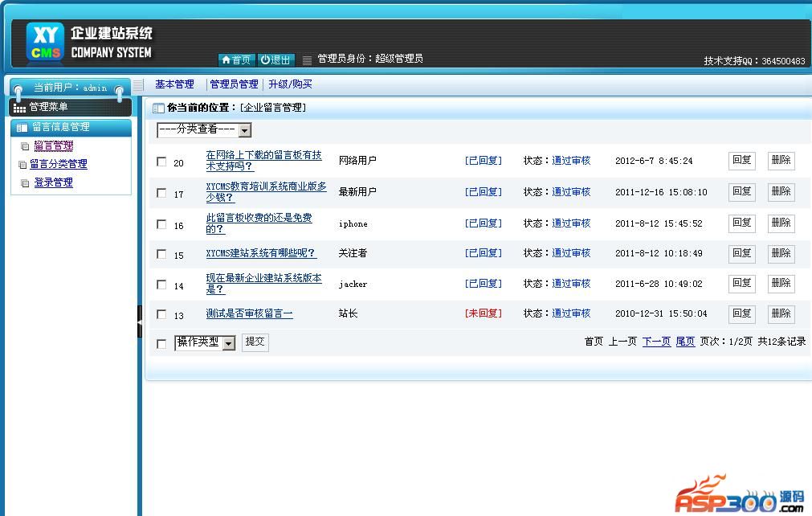The image size is (812, 516).
Task: Go to 下一页 next page link
Action: tap(656, 342)
